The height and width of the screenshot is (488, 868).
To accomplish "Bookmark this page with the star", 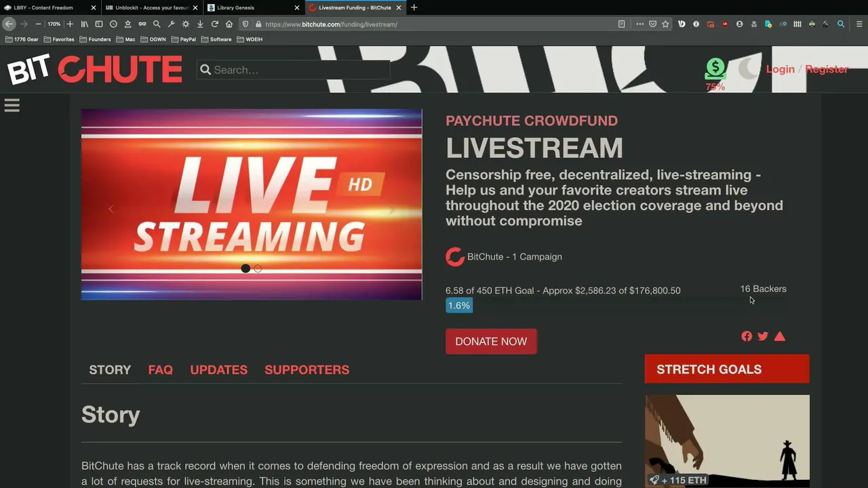I will click(665, 24).
